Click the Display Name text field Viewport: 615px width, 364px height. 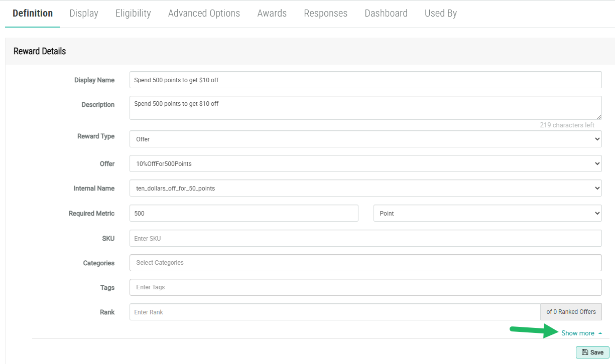[x=365, y=80]
